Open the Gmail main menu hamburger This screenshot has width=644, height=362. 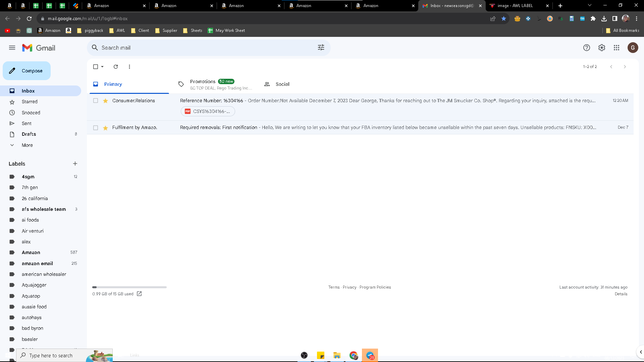tap(12, 48)
